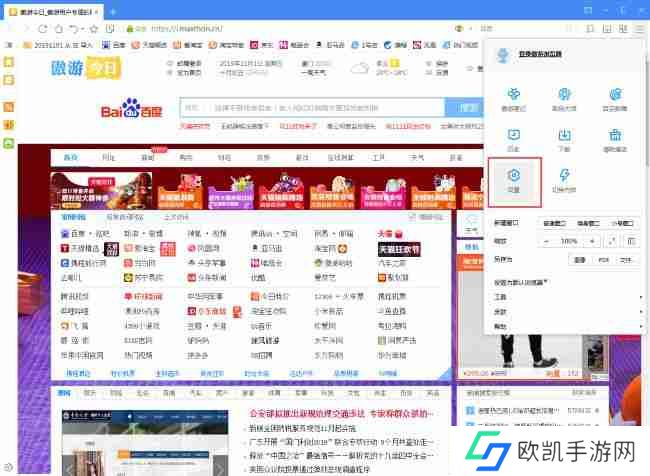Click the green icon in left sidebar
Viewport: 650px width, 476px height.
(x=8, y=143)
